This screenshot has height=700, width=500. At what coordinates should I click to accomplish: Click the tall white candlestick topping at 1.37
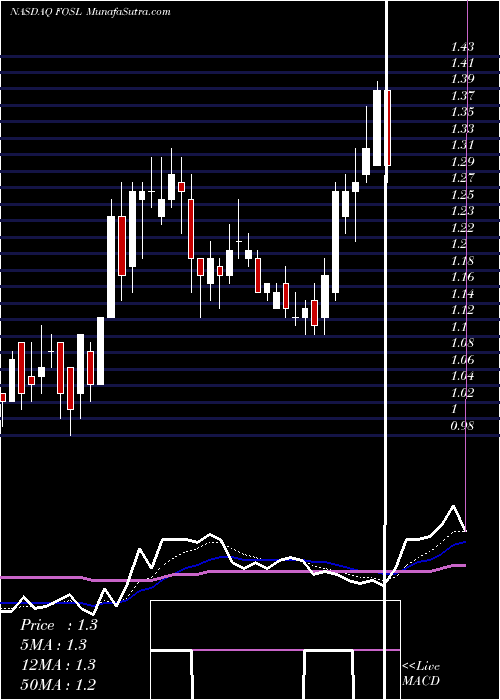378,128
